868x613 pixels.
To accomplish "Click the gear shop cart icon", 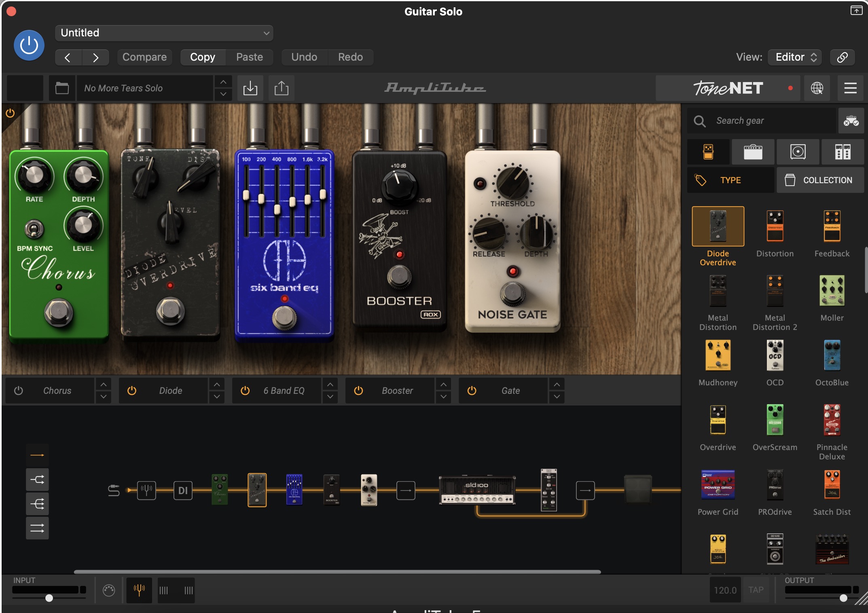I will pyautogui.click(x=851, y=120).
